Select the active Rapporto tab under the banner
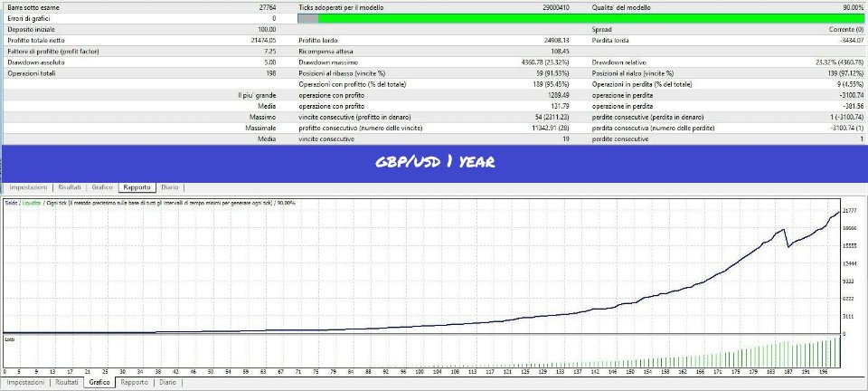This screenshot has width=868, height=391. (137, 187)
